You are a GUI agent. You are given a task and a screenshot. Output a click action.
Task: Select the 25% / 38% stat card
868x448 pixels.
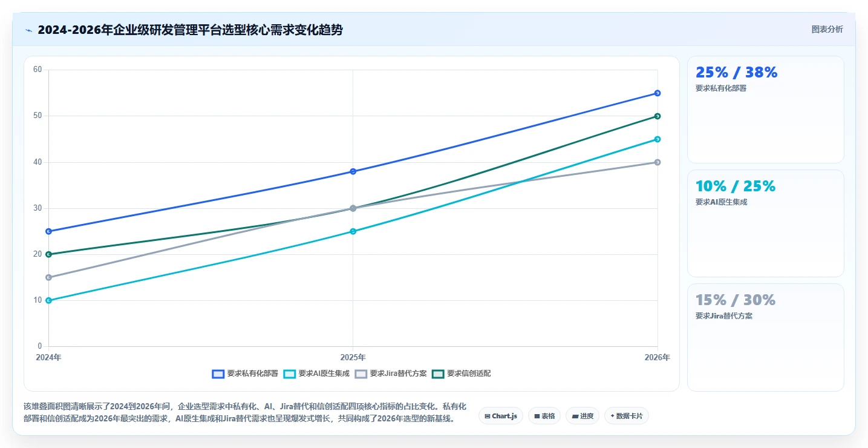pos(765,110)
